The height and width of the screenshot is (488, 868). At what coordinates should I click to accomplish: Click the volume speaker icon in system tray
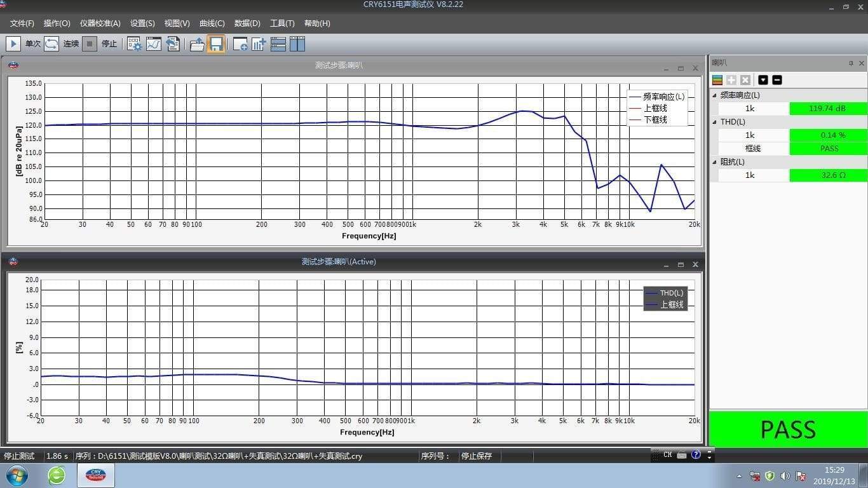tap(785, 476)
